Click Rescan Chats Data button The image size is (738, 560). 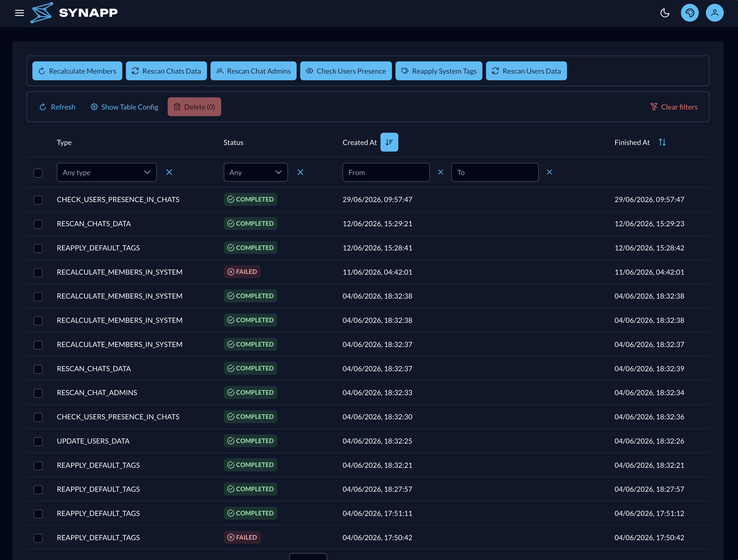coord(166,71)
